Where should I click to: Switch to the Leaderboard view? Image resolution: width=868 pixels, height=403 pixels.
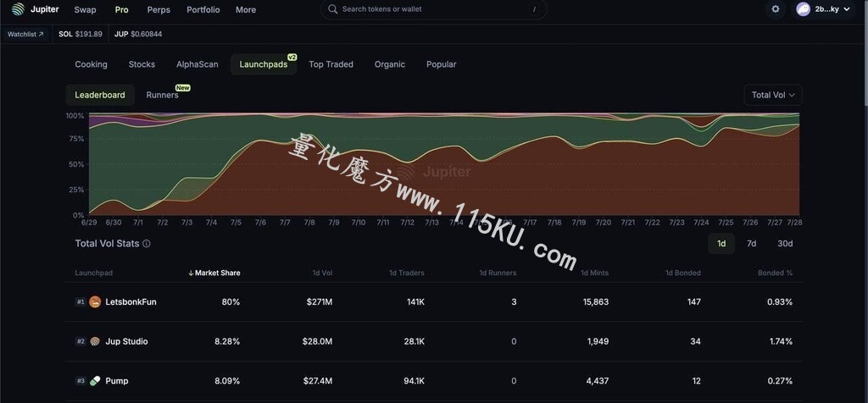[100, 95]
